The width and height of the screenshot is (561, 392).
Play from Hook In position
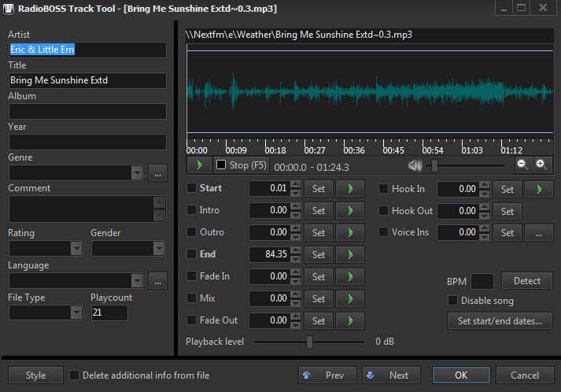tap(539, 190)
